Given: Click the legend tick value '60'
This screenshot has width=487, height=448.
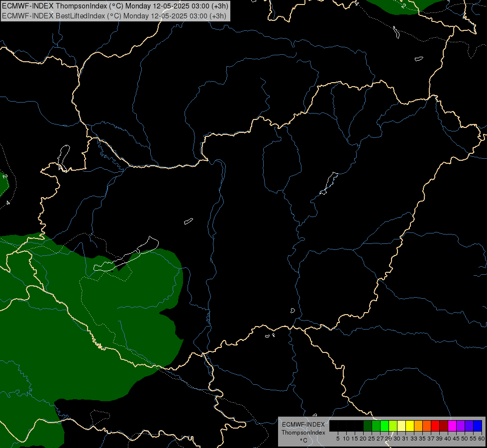Looking at the screenshot, I should click(482, 439).
